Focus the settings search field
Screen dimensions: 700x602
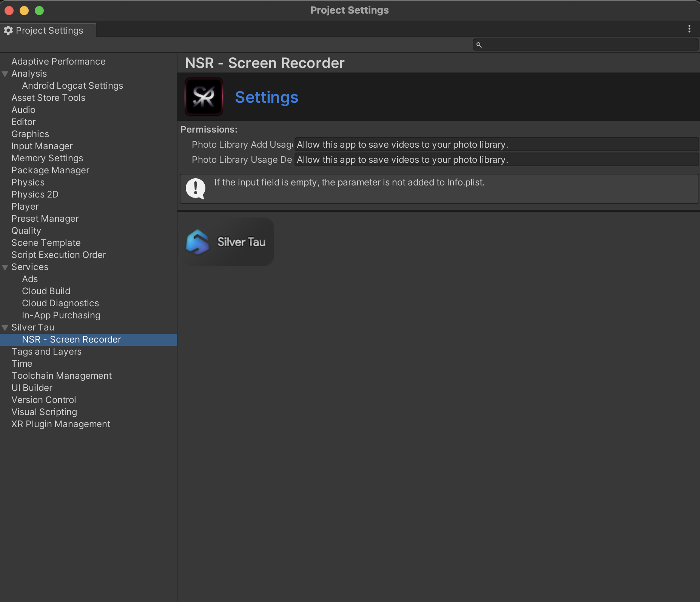pyautogui.click(x=586, y=45)
